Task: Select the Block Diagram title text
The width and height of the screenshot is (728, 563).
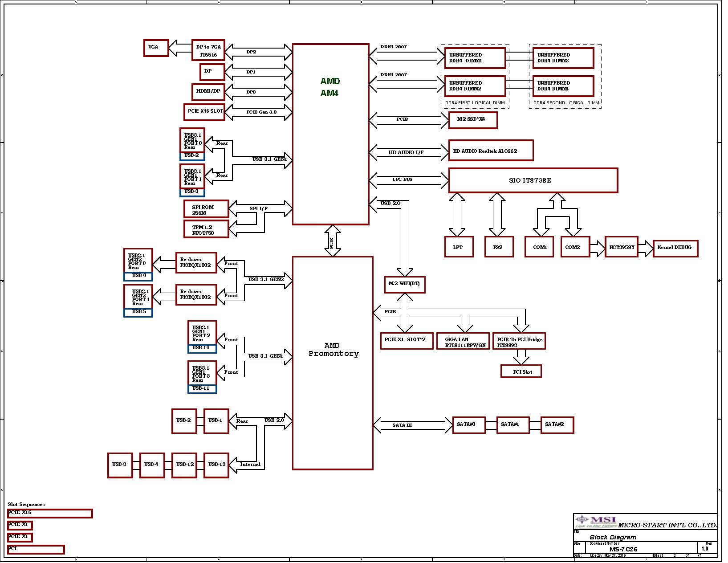Action: (613, 537)
